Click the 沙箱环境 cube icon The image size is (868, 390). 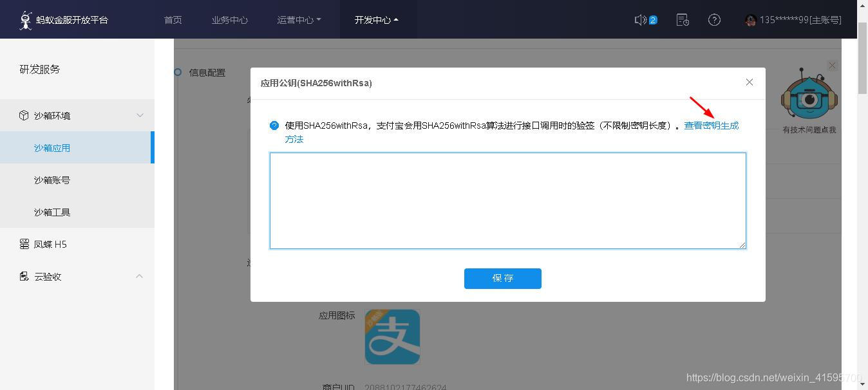(x=24, y=115)
